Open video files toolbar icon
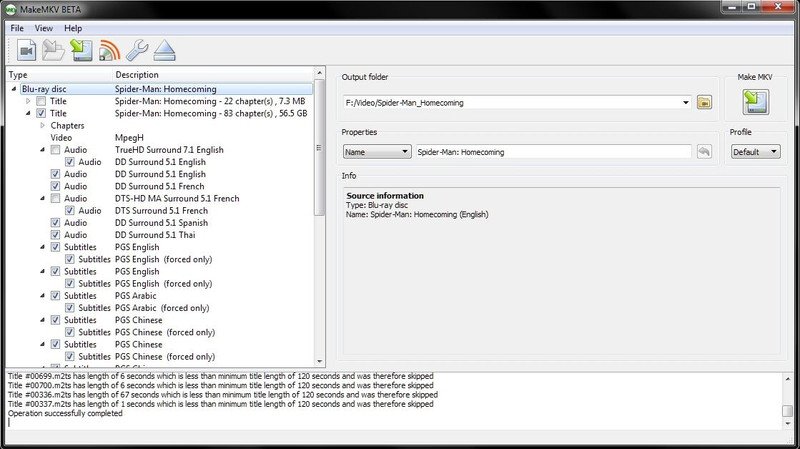This screenshot has width=800, height=449. [x=27, y=51]
